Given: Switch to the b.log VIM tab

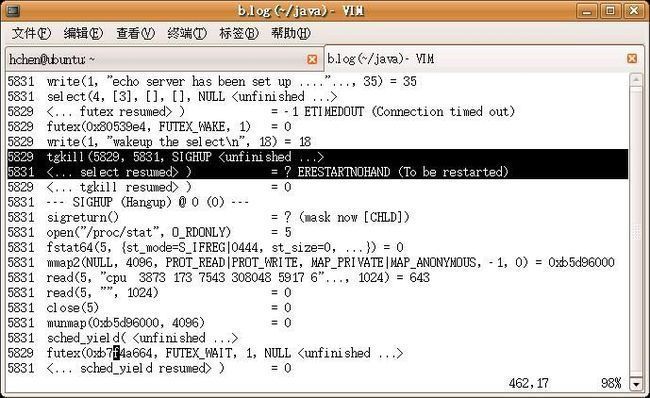Looking at the screenshot, I should tap(483, 58).
